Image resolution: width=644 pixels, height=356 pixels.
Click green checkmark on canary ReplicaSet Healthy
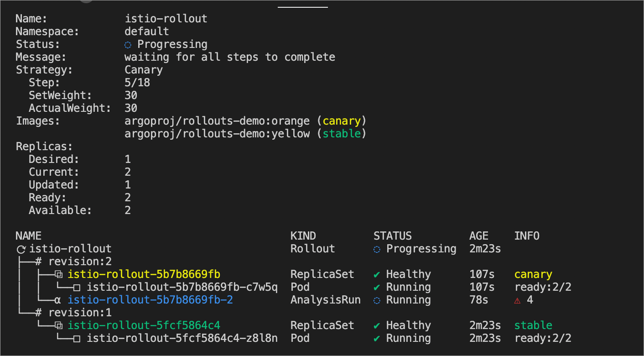pyautogui.click(x=377, y=275)
